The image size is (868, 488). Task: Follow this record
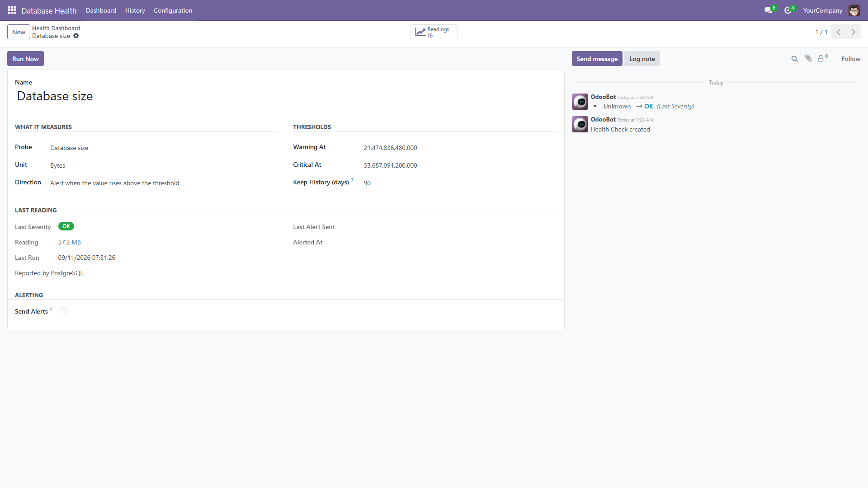pos(850,59)
